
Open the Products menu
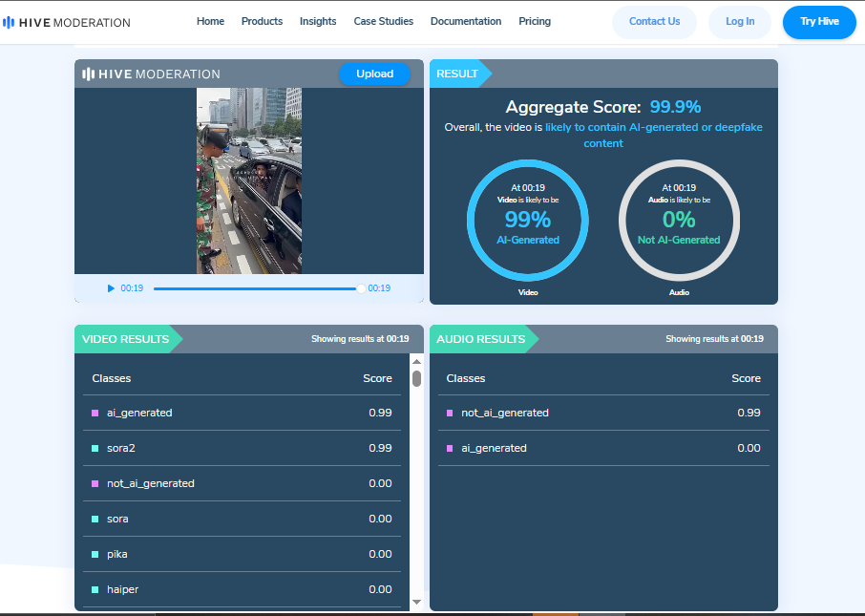262,21
